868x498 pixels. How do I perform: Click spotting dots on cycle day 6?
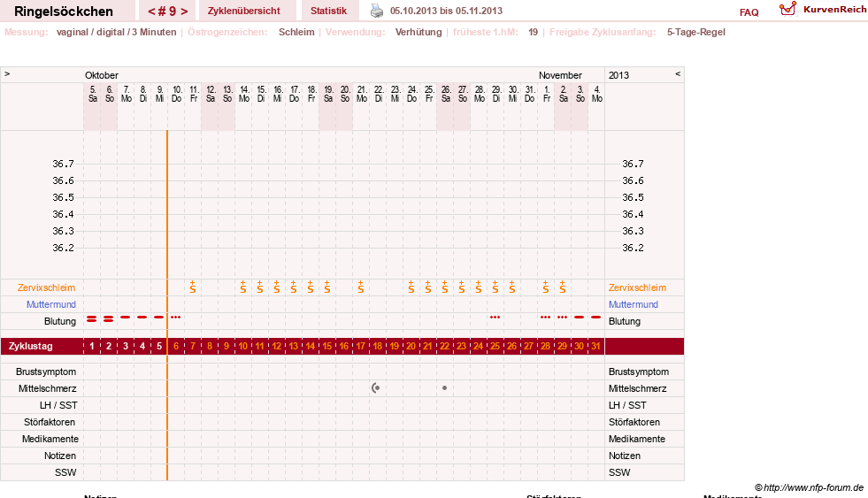pos(175,317)
